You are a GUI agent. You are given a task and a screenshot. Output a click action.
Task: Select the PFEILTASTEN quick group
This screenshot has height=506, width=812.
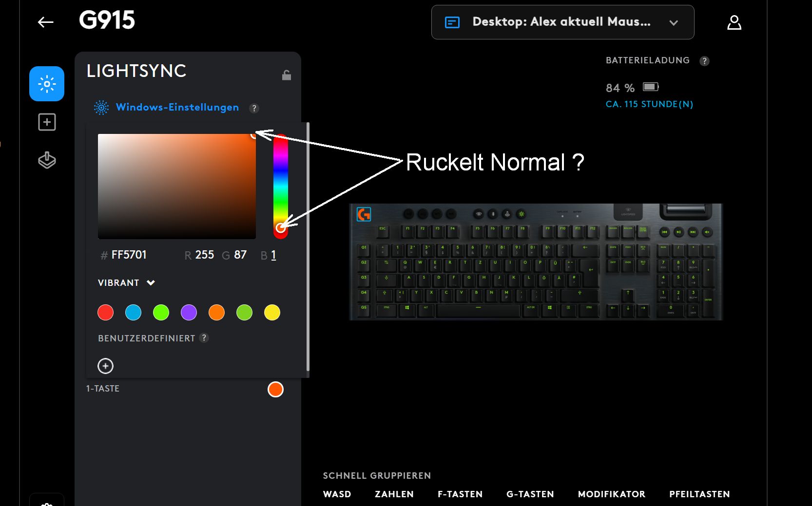pos(699,494)
